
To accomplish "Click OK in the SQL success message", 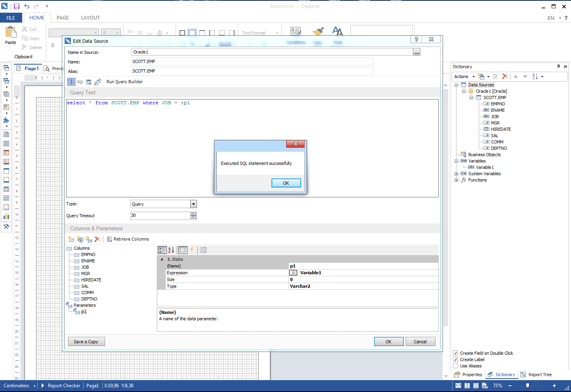I will pos(286,183).
